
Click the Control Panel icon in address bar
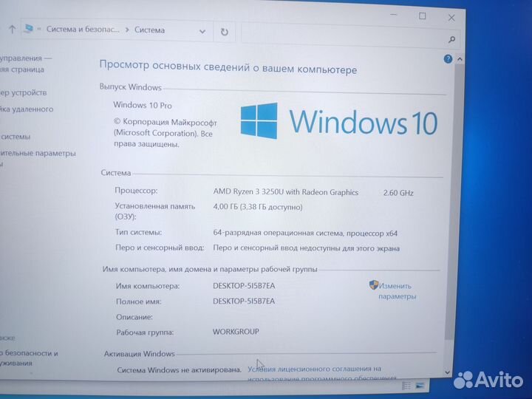pos(29,28)
